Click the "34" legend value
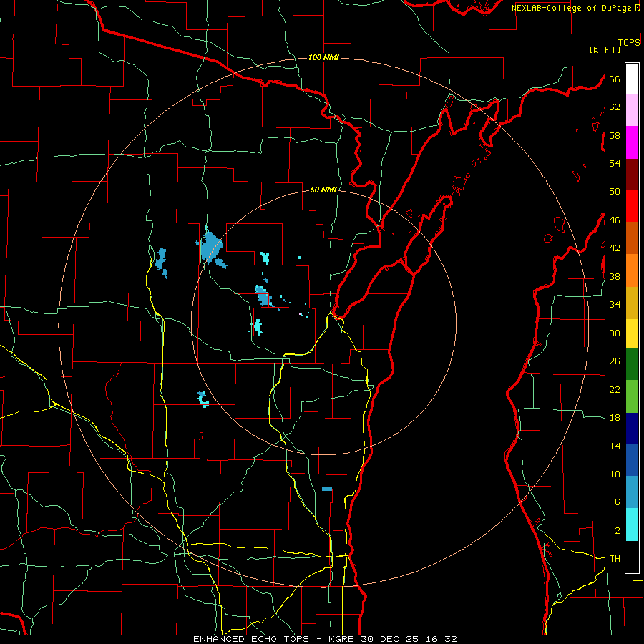The image size is (644, 644). point(615,305)
